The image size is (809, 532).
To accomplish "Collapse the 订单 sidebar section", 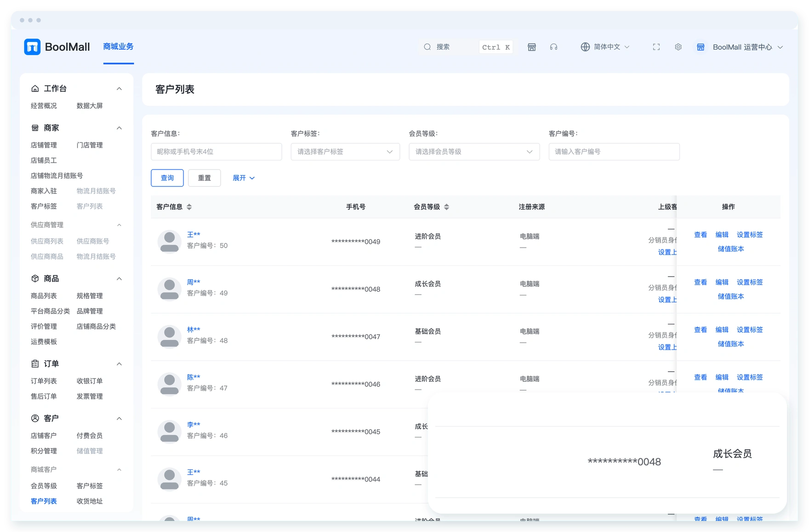I will pos(119,363).
